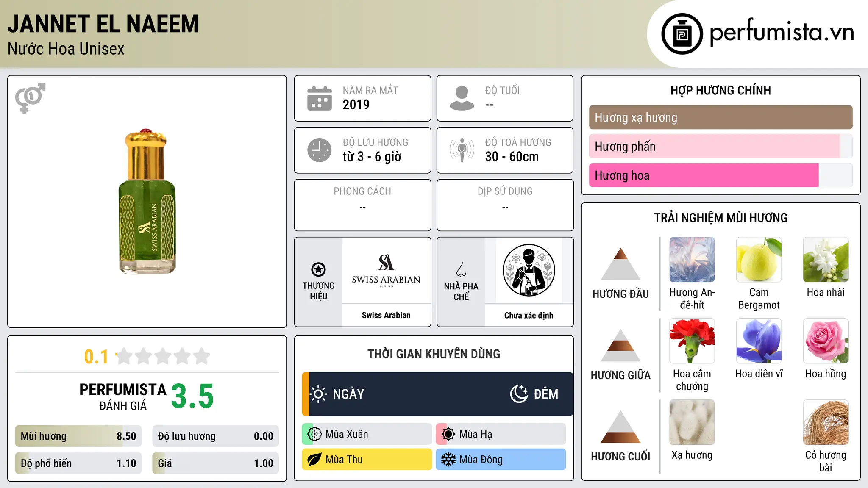Click the brown Hương xạ hương accord bar
Image resolution: width=868 pixels, height=488 pixels.
721,117
